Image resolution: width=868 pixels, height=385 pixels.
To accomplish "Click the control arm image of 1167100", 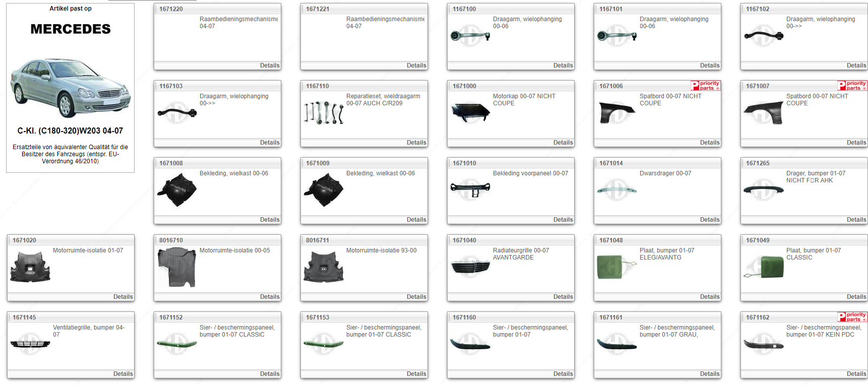I will pyautogui.click(x=470, y=36).
